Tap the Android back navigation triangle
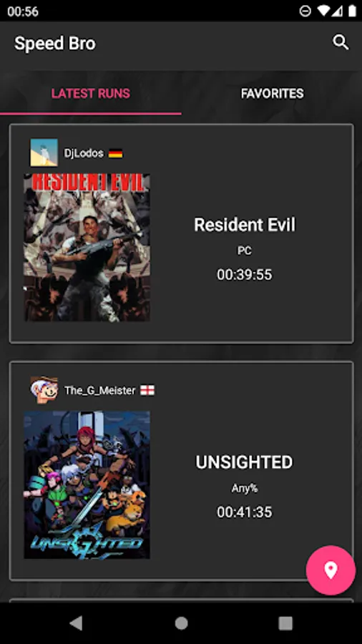 [x=76, y=623]
